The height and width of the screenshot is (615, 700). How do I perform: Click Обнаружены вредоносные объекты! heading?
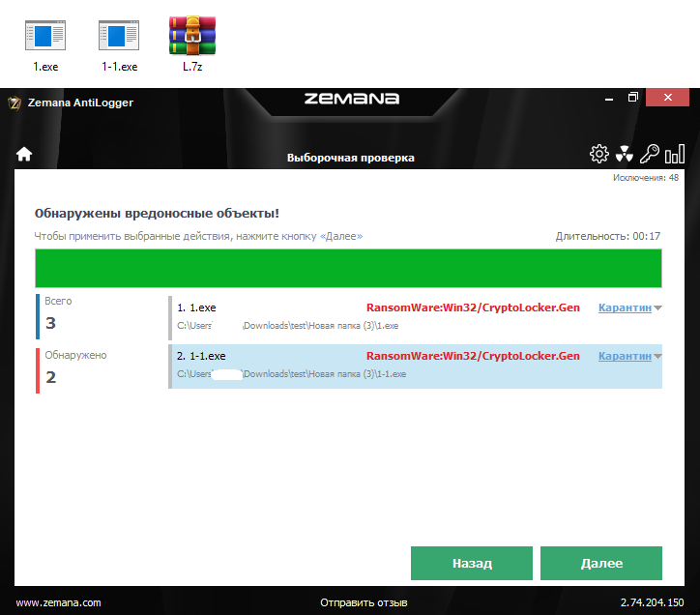[157, 213]
